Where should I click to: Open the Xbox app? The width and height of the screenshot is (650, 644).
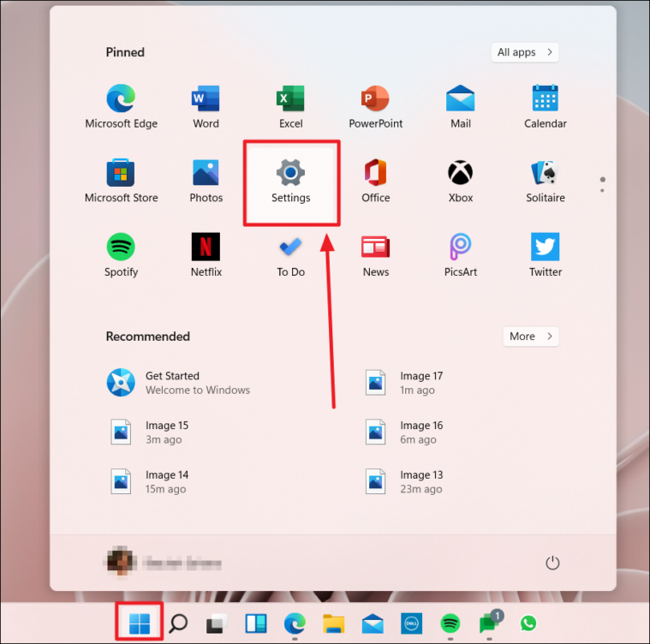click(460, 181)
